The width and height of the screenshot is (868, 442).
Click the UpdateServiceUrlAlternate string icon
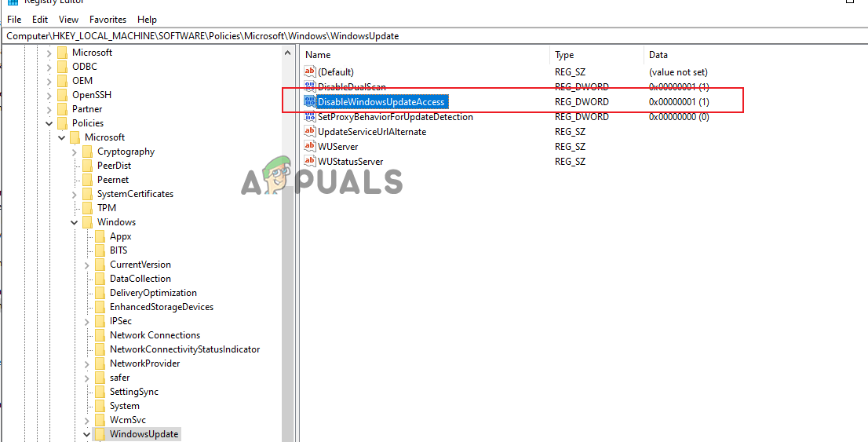point(309,132)
